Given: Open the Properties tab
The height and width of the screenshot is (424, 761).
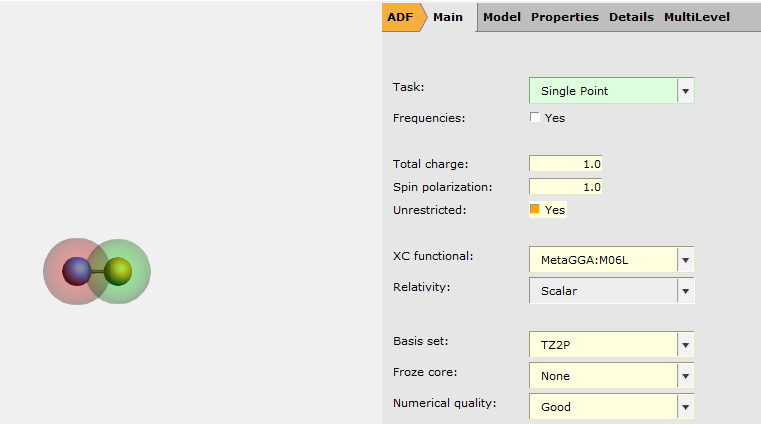Looking at the screenshot, I should coord(564,17).
